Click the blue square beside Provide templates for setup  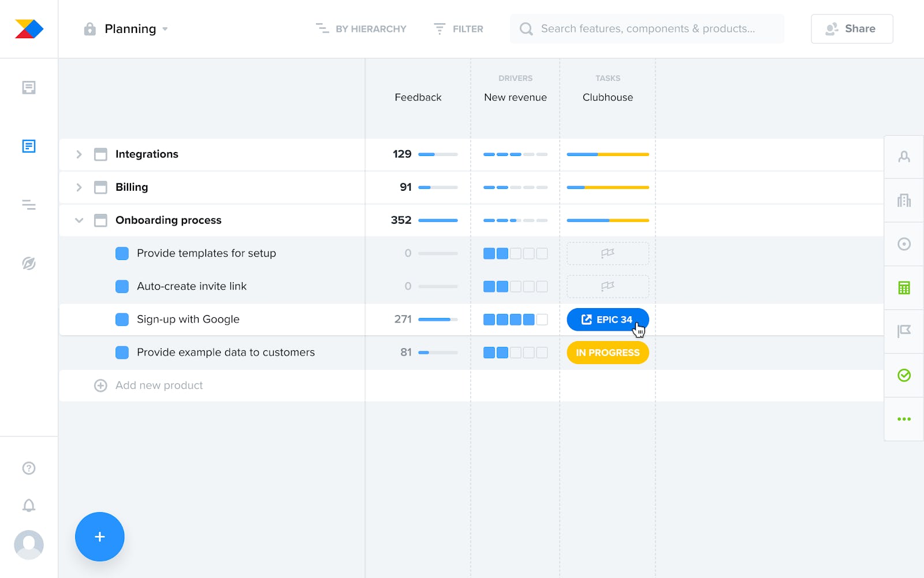[122, 254]
